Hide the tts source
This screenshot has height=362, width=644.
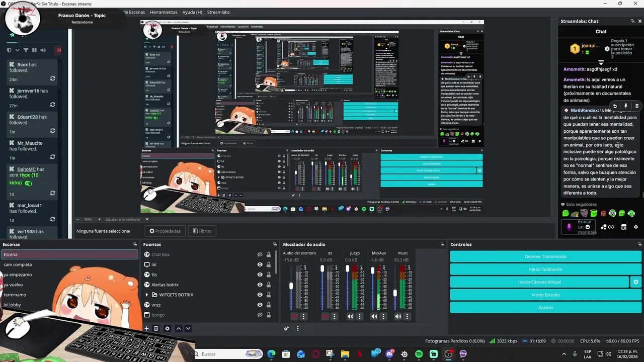[260, 275]
